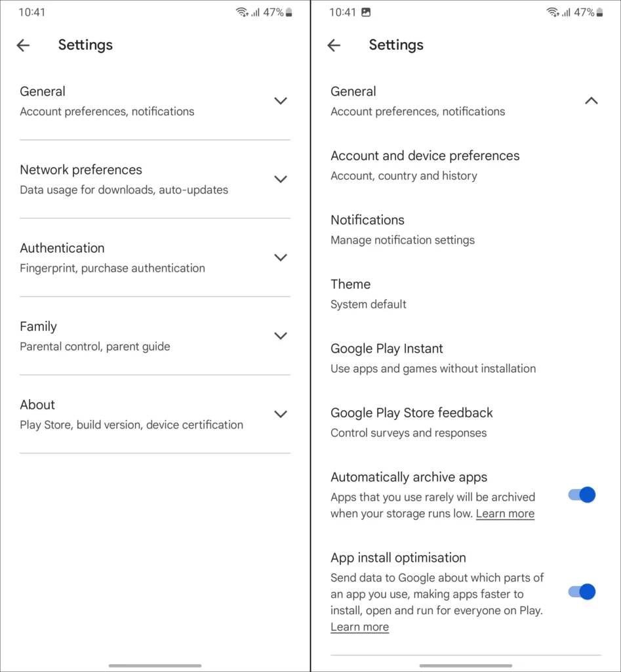Tap Learn more under archive apps
The width and height of the screenshot is (621, 672).
505,513
